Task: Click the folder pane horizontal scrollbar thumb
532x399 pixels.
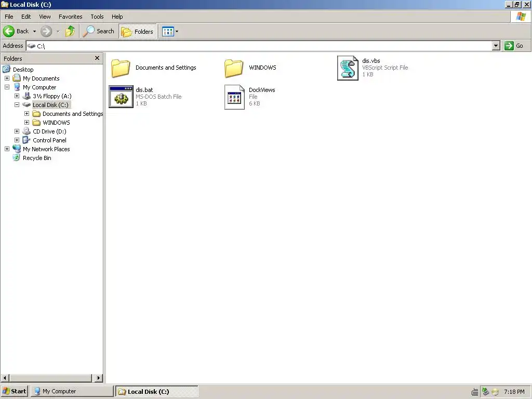Action: tap(50, 378)
